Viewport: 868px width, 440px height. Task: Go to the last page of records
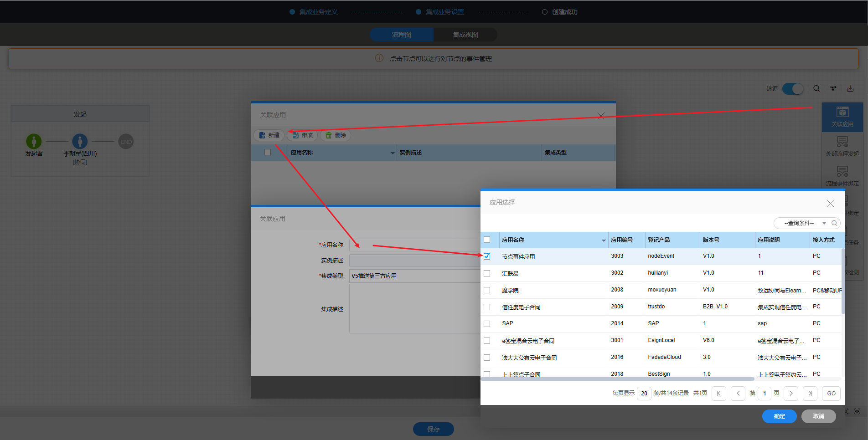click(x=810, y=393)
